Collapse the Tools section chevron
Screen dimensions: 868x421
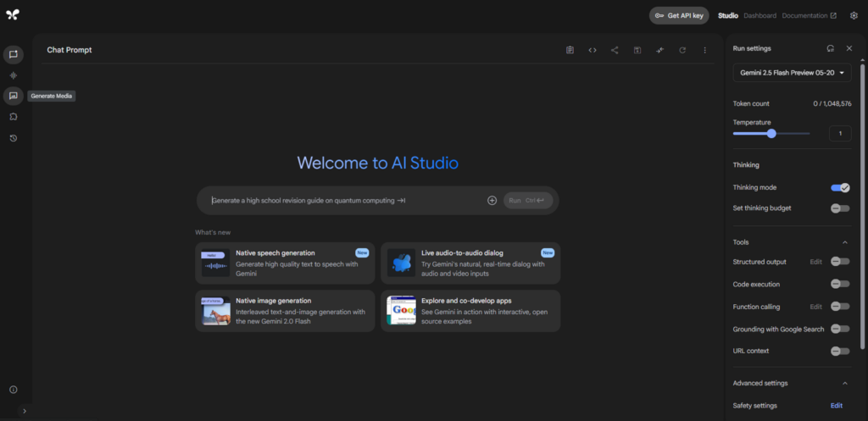[x=845, y=242]
